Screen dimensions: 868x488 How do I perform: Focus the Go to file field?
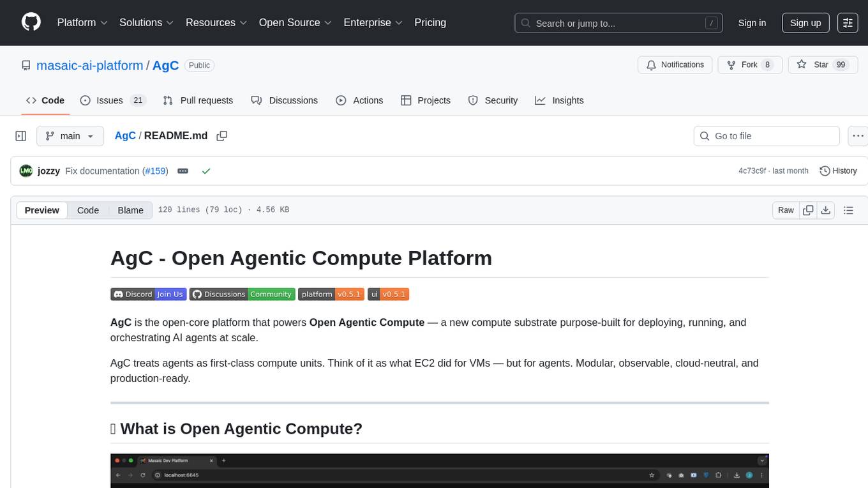[767, 136]
